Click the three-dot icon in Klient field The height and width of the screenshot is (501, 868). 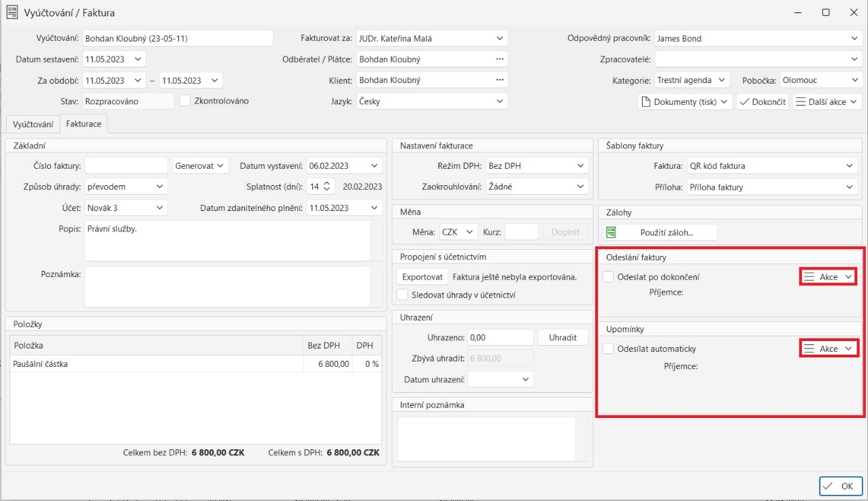501,80
